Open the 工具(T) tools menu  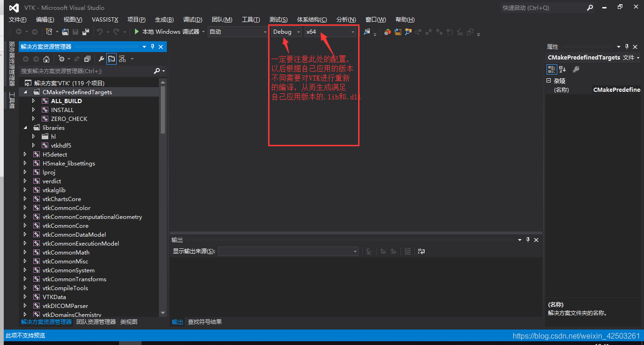click(251, 20)
